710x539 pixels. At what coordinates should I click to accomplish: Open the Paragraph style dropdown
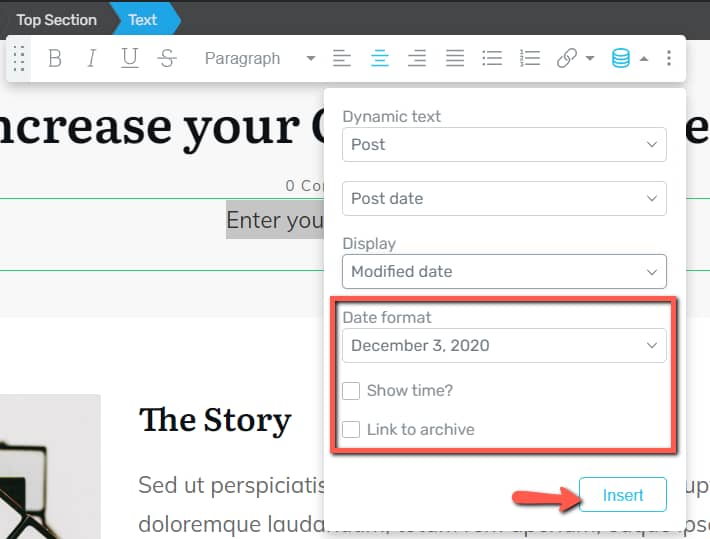(258, 59)
